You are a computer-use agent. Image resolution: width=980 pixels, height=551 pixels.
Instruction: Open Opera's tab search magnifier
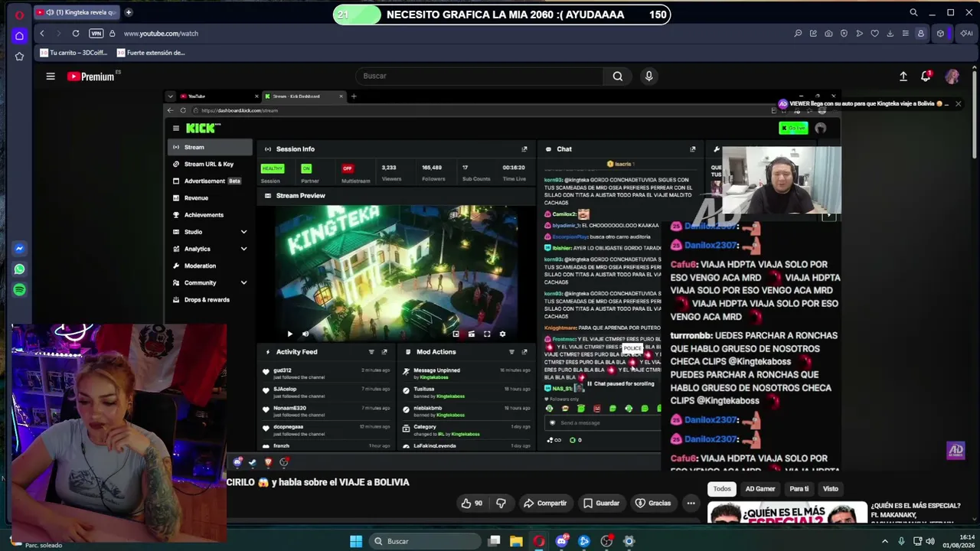(913, 12)
